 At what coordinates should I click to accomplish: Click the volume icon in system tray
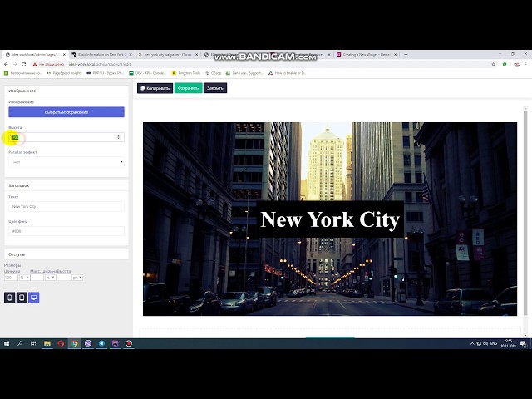pos(485,343)
